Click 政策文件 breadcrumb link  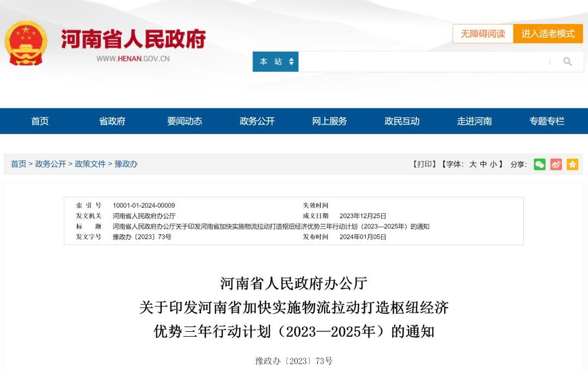point(90,164)
